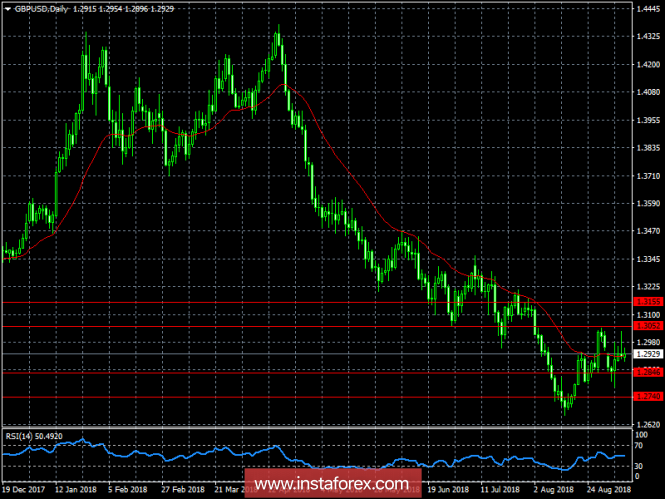Viewport: 665px width, 499px height.
Task: Select the 27 Feb 2018 date marker
Action: point(183,489)
